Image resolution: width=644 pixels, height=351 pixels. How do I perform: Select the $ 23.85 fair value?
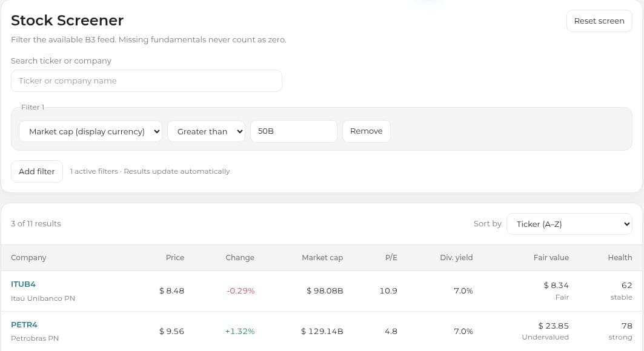pos(553,326)
